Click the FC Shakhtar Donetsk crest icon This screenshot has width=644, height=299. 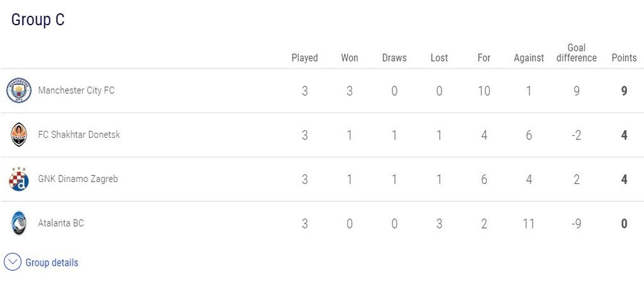[19, 135]
